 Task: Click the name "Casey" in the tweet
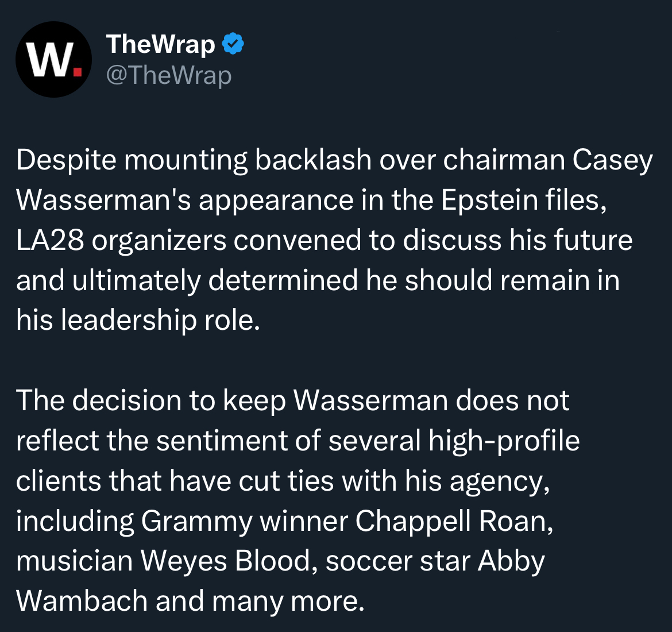(x=612, y=160)
